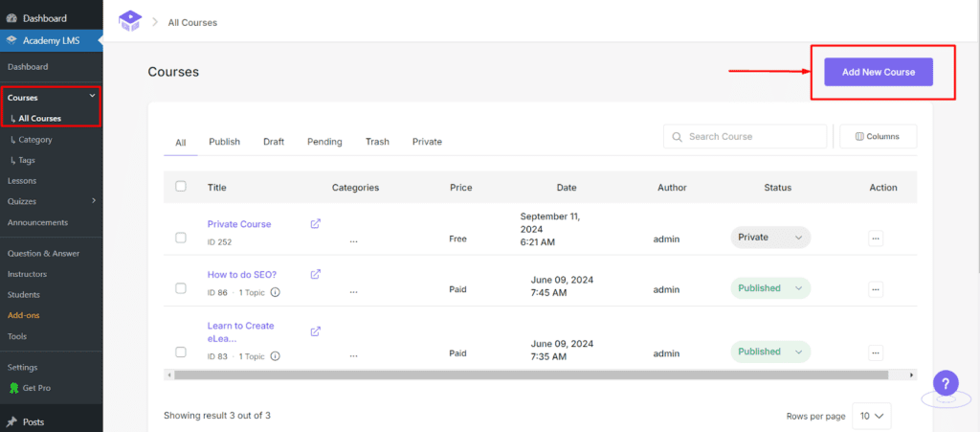The width and height of the screenshot is (980, 432).
Task: Click the purple help question mark button
Action: pyautogui.click(x=945, y=383)
